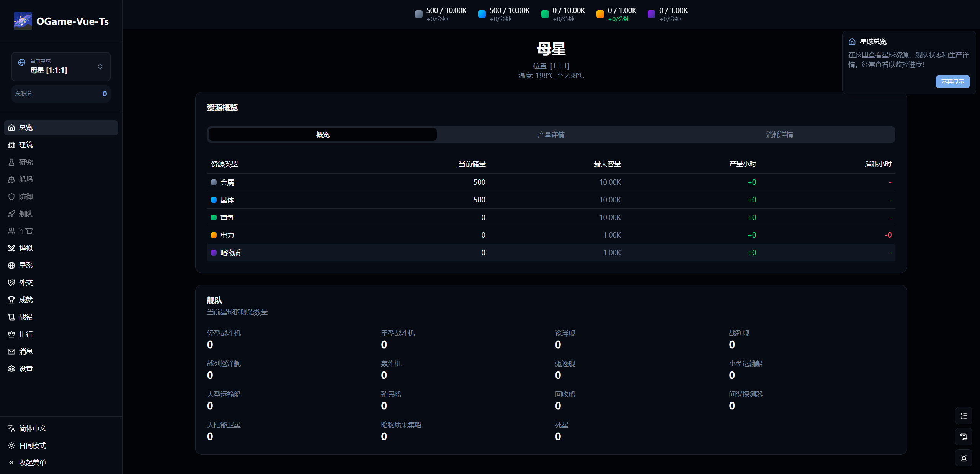Open the Settings (设置) menu item

click(x=26, y=369)
